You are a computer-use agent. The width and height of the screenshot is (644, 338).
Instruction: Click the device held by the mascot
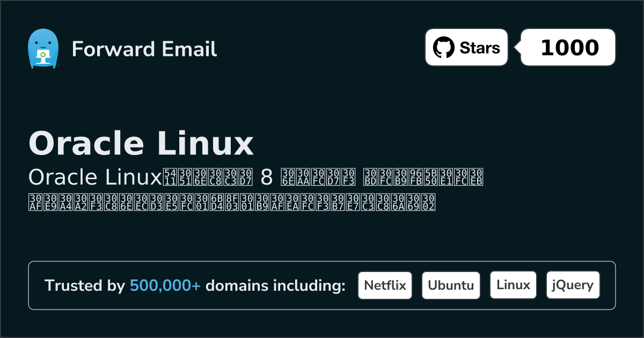[42, 55]
